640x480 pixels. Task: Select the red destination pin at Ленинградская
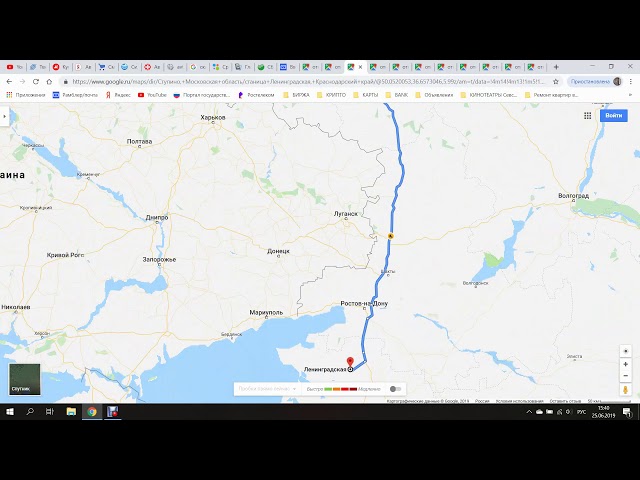coord(350,362)
